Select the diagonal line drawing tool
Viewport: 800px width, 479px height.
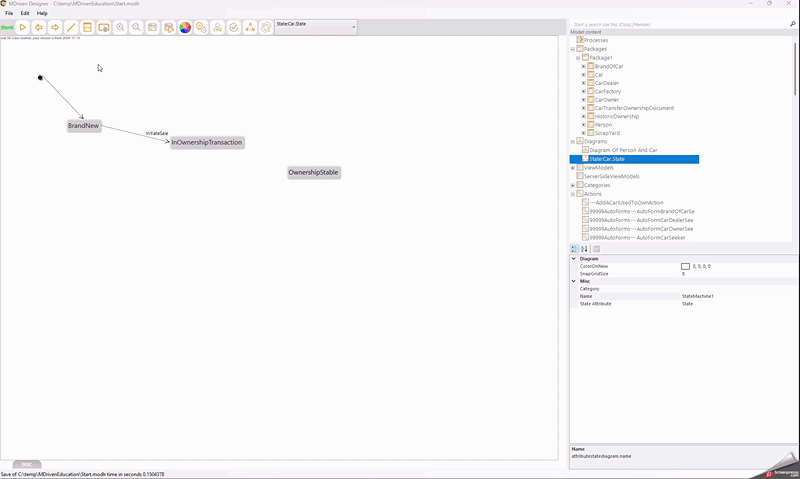[71, 27]
